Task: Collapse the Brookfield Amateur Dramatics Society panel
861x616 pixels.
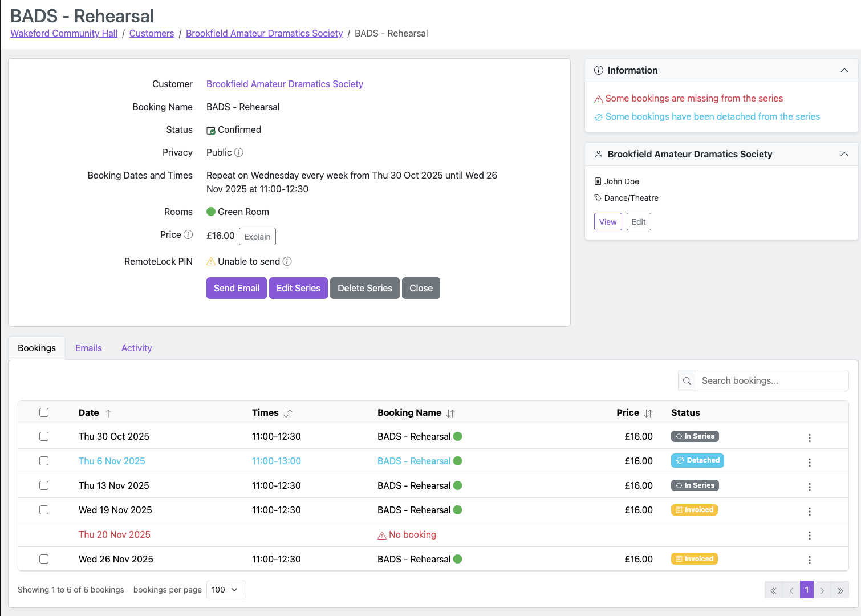Action: [x=844, y=154]
